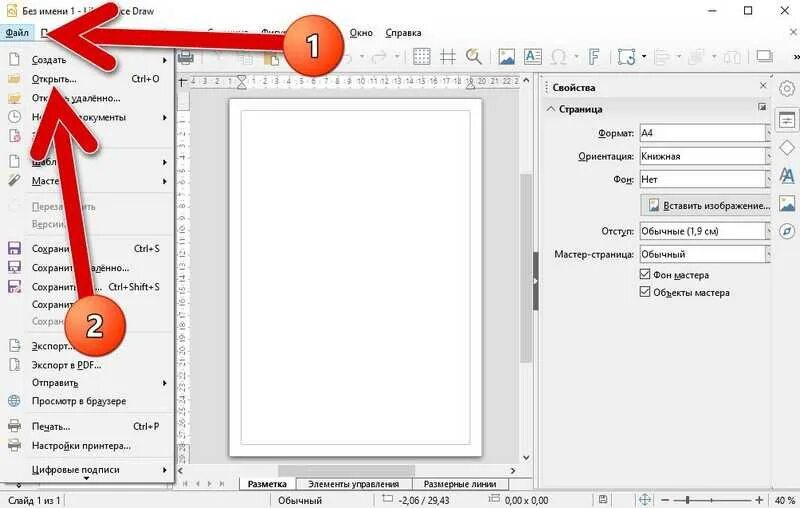
Task: Click the 40 % zoom level field
Action: click(x=785, y=500)
